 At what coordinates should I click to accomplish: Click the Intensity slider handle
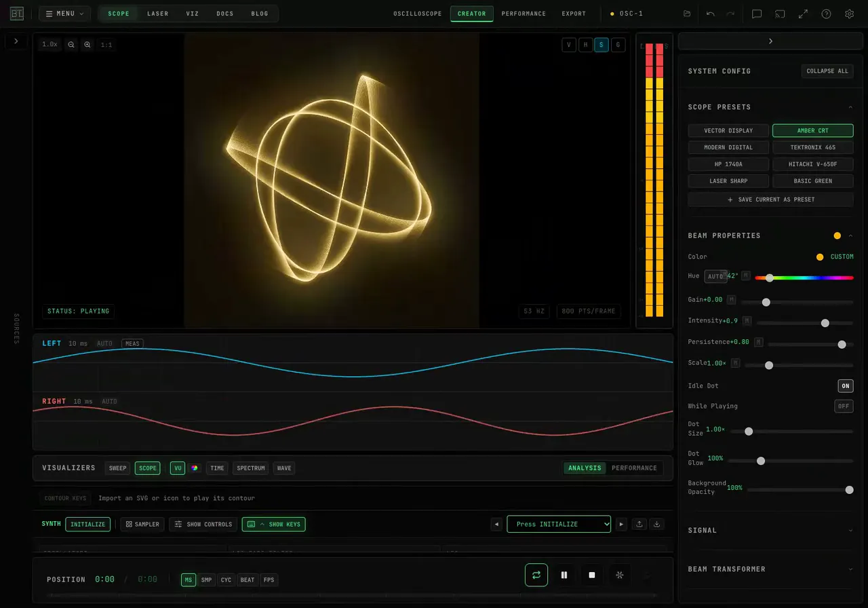pos(825,323)
